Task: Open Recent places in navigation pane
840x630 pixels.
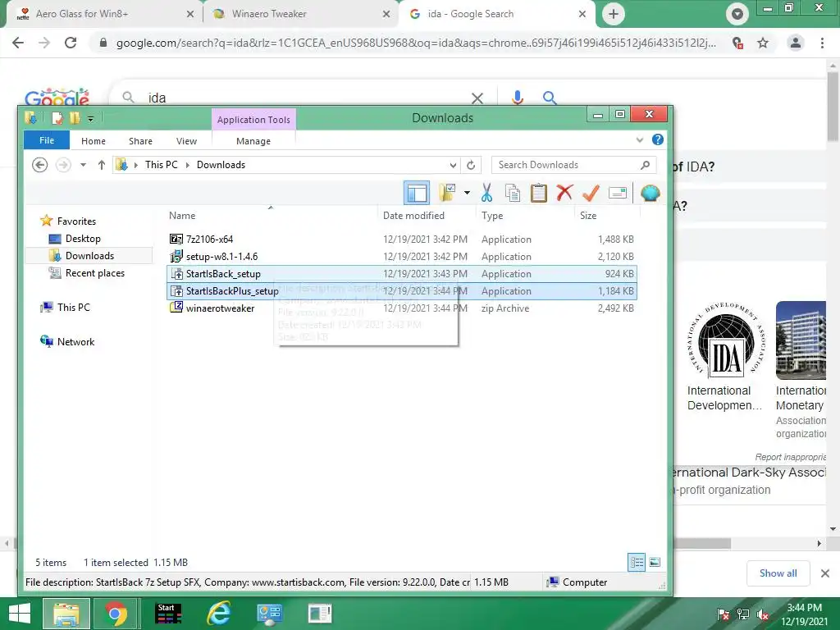Action: [95, 272]
